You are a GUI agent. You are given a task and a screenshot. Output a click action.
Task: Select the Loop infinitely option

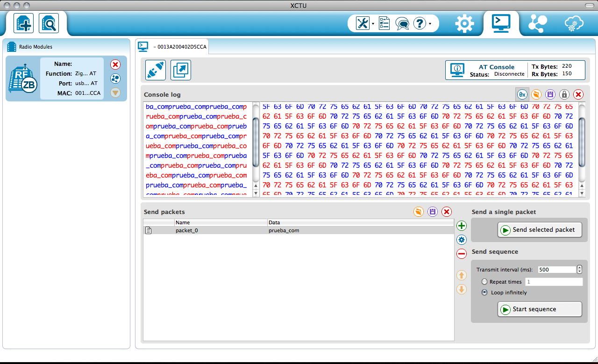(484, 293)
